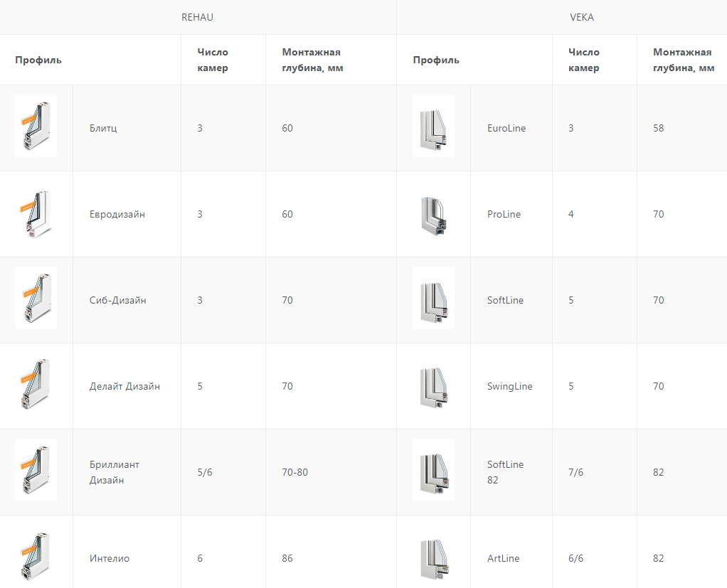Select the Сиб-Дизайн profile name
727x588 pixels.
118,300
